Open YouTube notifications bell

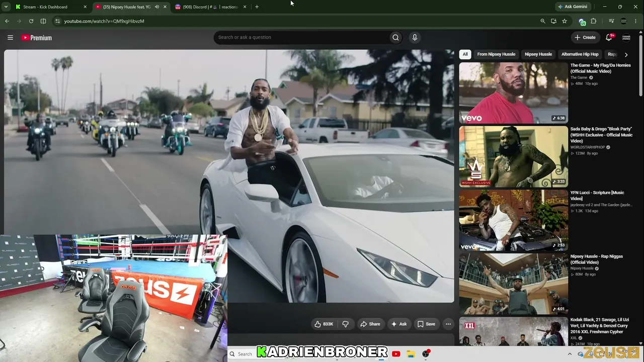click(609, 37)
